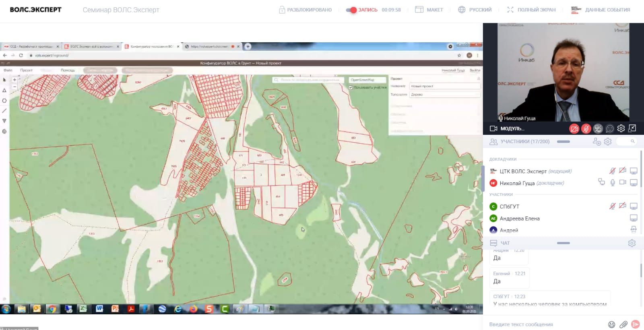Open the Помощь menu in the configurator
644x330 pixels.
click(68, 70)
